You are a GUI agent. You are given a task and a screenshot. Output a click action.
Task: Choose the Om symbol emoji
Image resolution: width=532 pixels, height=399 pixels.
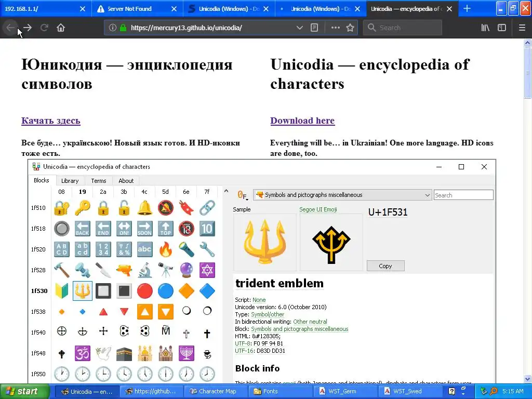(83, 353)
